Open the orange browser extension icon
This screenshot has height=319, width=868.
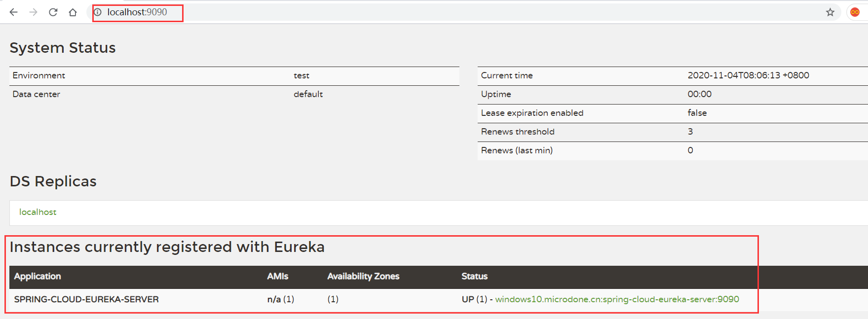click(x=855, y=12)
